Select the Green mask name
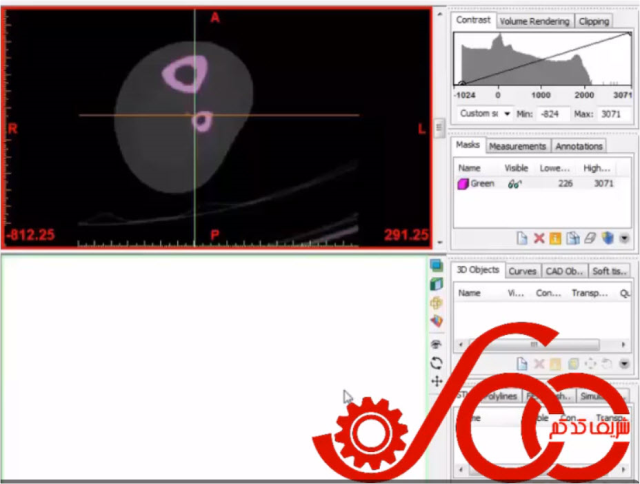 pos(482,184)
